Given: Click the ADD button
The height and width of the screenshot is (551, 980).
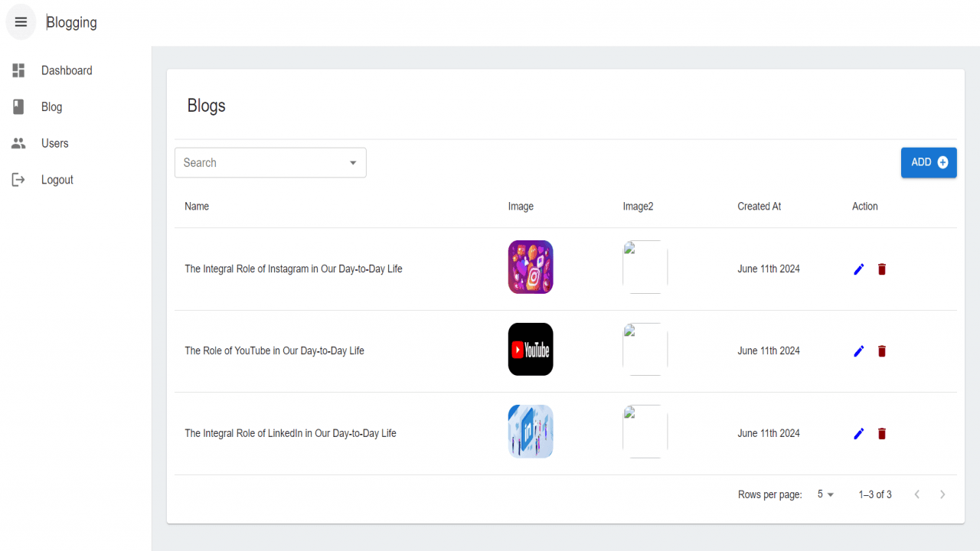Looking at the screenshot, I should [929, 162].
